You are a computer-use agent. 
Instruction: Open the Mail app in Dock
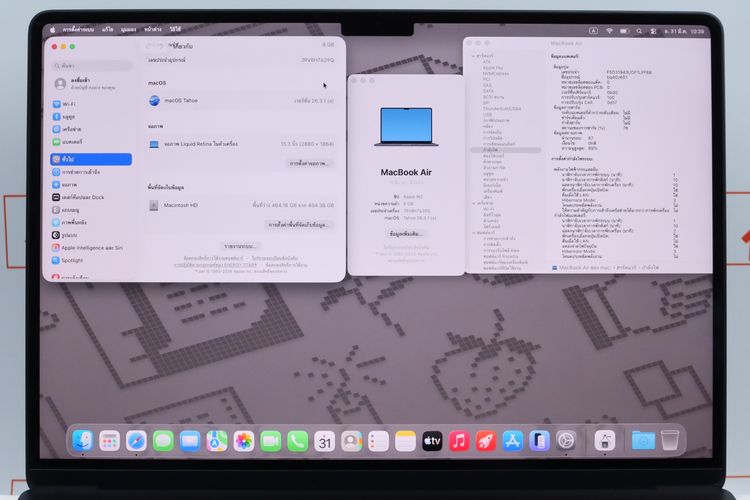[x=190, y=441]
